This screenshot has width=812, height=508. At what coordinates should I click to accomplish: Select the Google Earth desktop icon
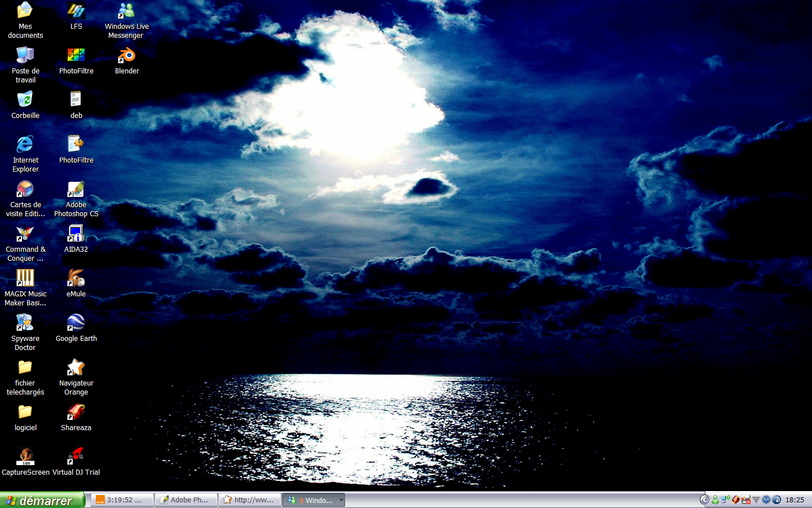pyautogui.click(x=76, y=323)
